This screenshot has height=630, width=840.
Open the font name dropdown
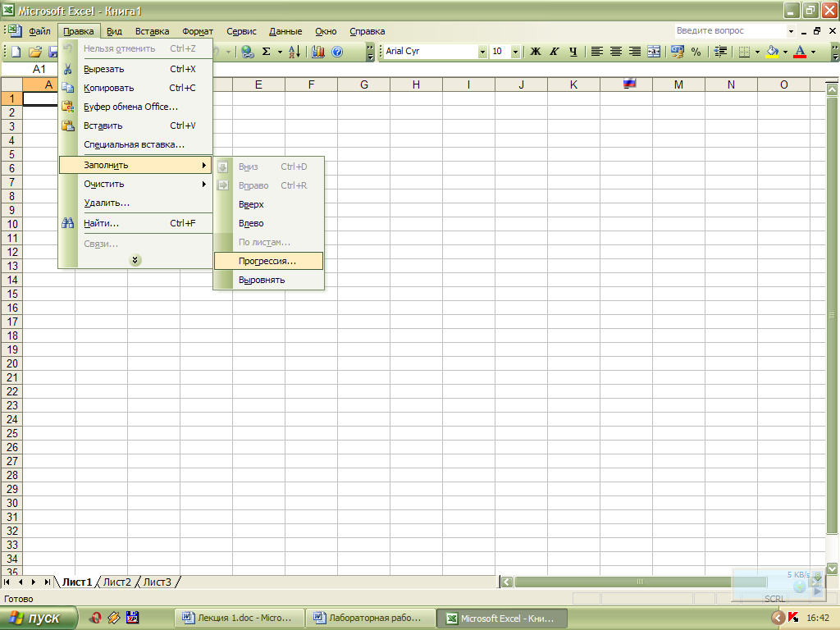[482, 52]
